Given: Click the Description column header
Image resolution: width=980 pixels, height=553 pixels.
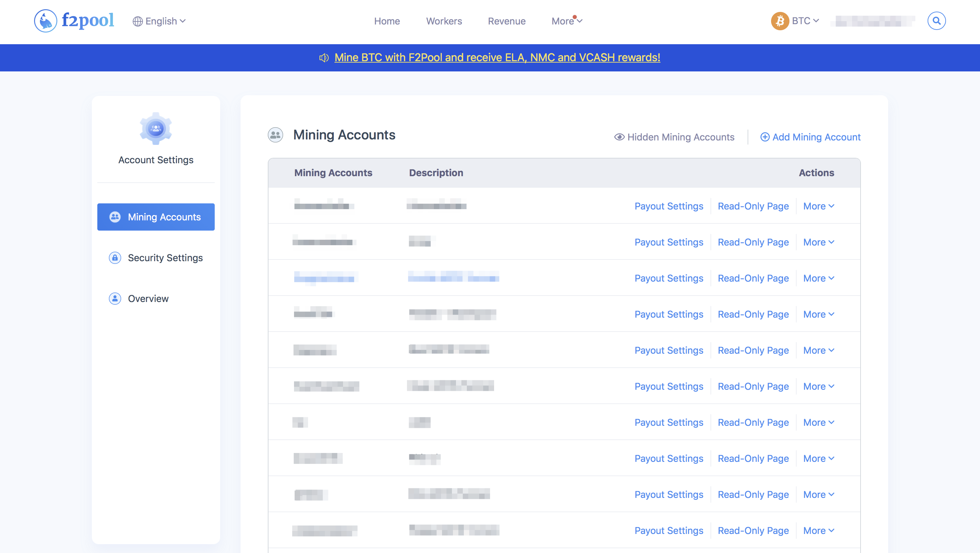Looking at the screenshot, I should click(436, 173).
